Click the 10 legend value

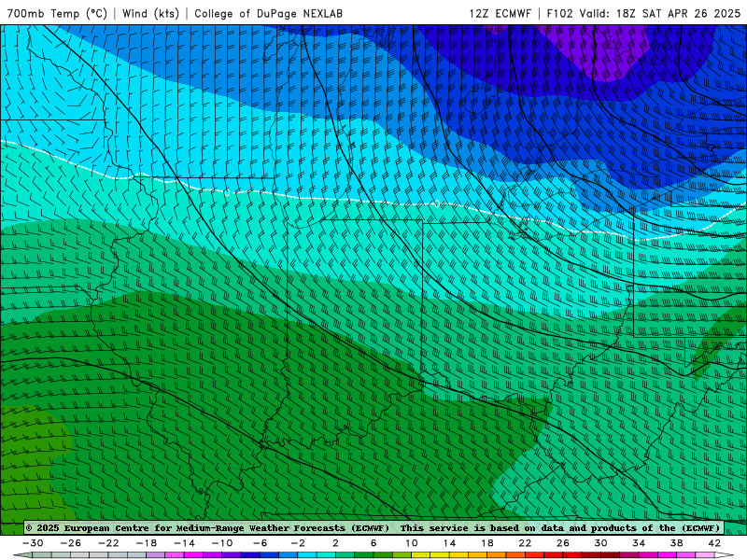click(x=412, y=543)
